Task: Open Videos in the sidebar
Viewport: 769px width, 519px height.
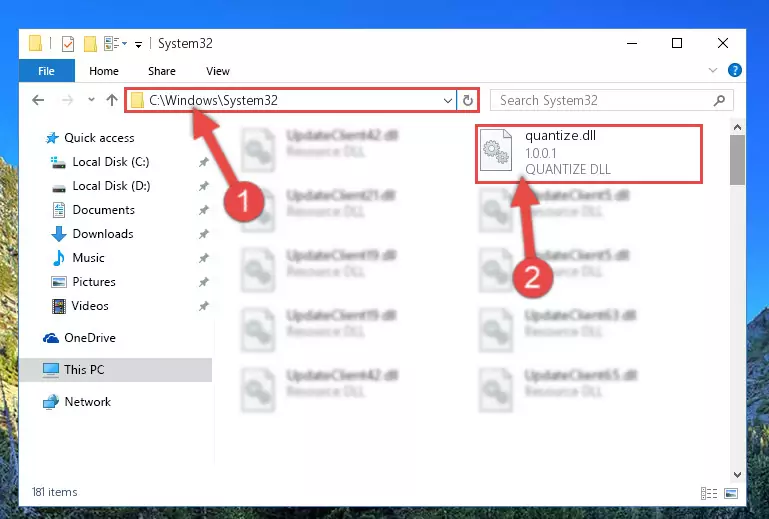Action: point(80,306)
